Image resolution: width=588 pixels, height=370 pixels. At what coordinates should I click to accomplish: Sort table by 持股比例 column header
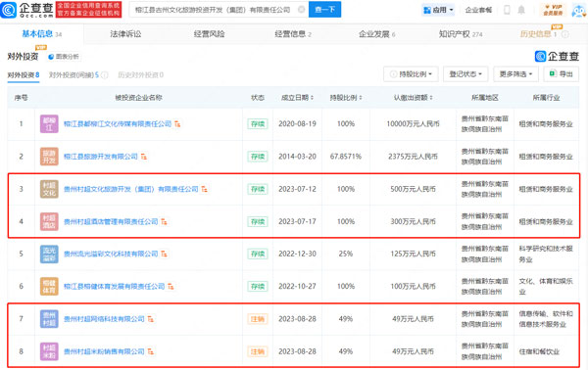coord(346,98)
